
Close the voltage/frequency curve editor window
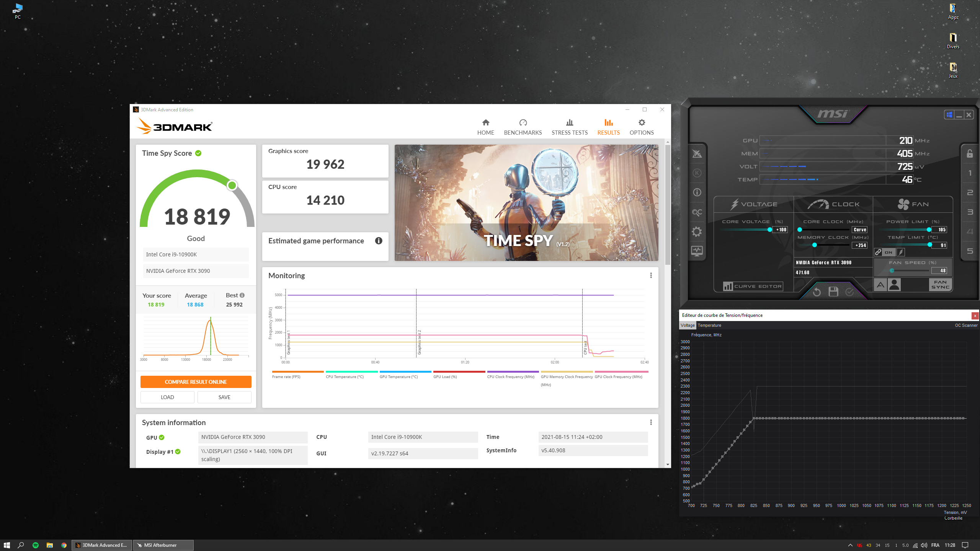click(x=975, y=315)
